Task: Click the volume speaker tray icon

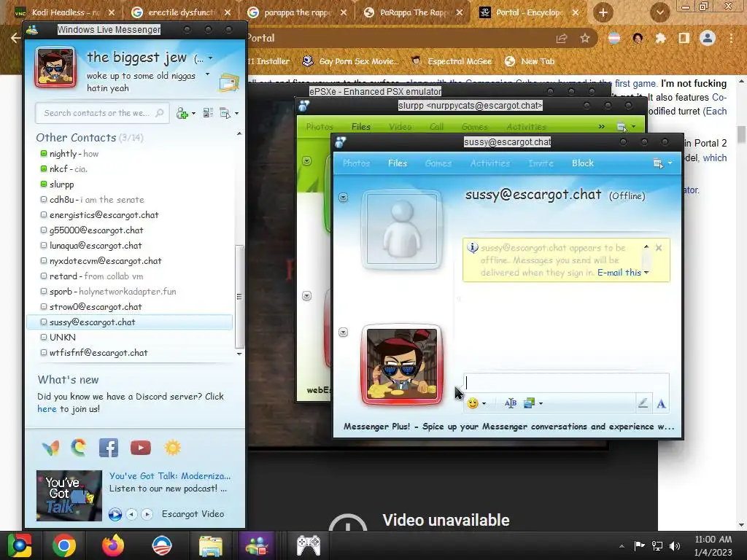Action: click(675, 545)
